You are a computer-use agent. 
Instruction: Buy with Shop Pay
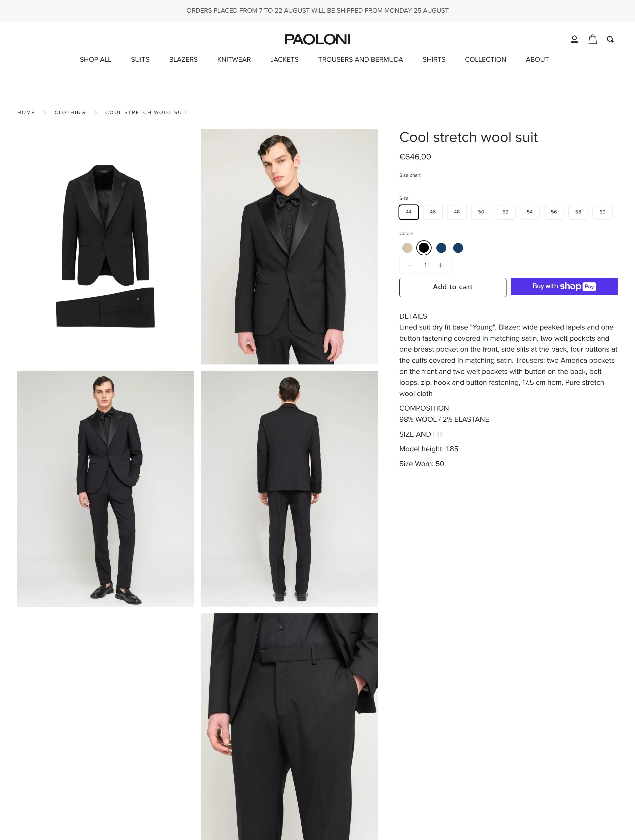(564, 286)
